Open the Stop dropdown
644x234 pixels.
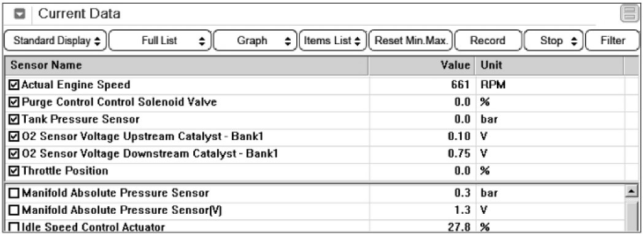click(553, 41)
